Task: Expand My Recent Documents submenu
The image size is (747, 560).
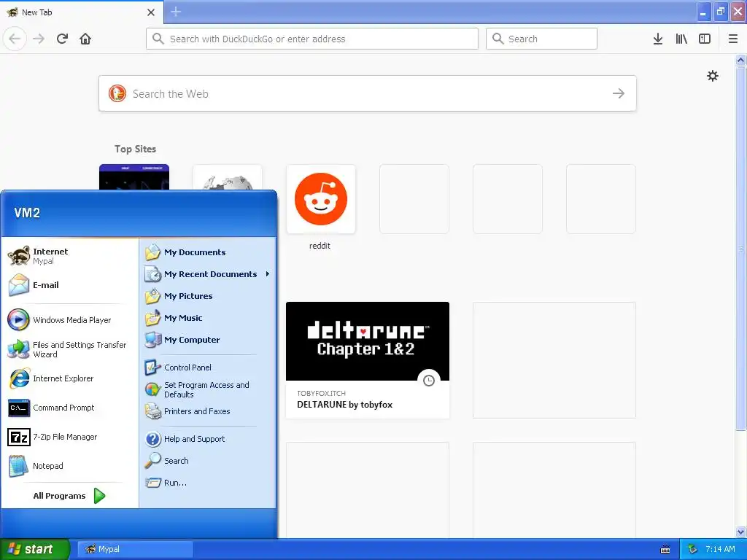Action: (208, 274)
